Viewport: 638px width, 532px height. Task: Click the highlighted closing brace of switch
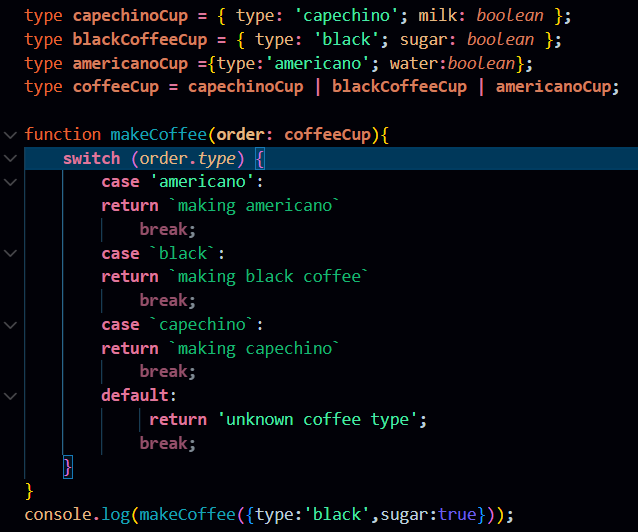click(x=68, y=467)
